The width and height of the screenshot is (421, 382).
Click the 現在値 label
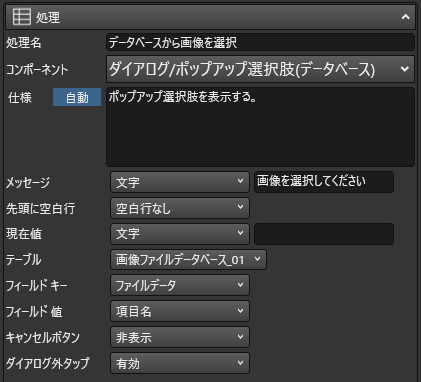coord(24,234)
